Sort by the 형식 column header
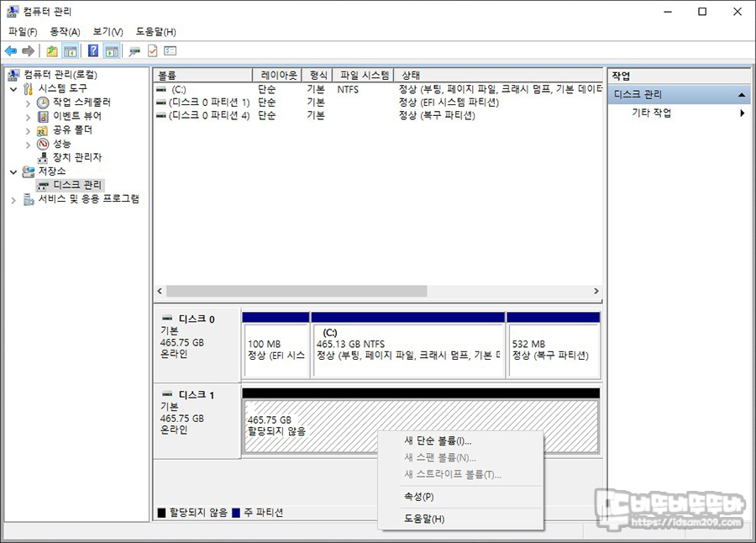The image size is (756, 543). pyautogui.click(x=318, y=76)
